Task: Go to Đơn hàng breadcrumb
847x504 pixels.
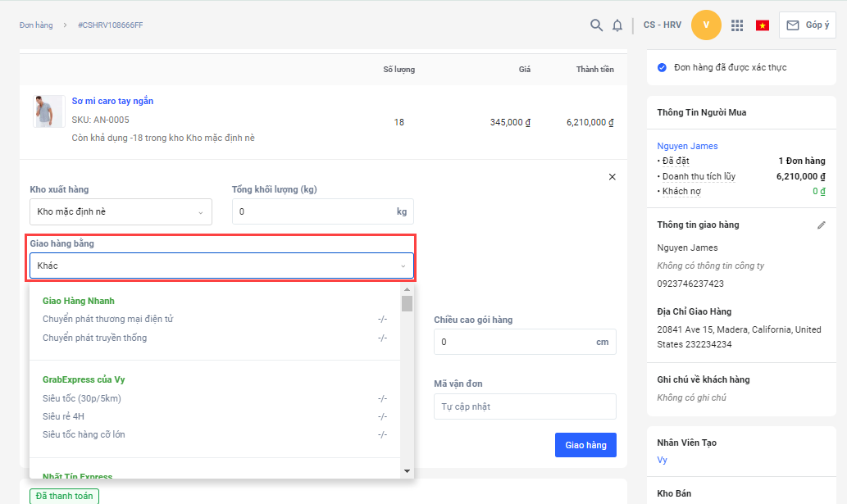Action: (36, 25)
